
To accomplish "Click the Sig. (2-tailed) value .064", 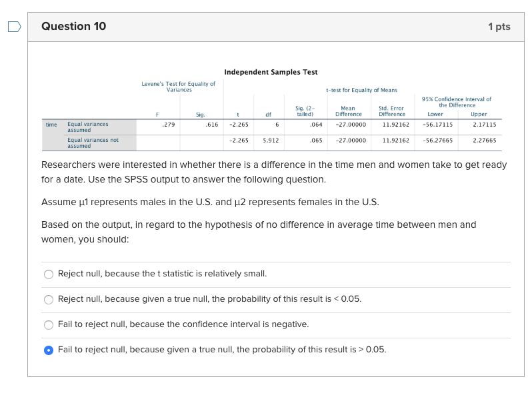I will click(316, 125).
